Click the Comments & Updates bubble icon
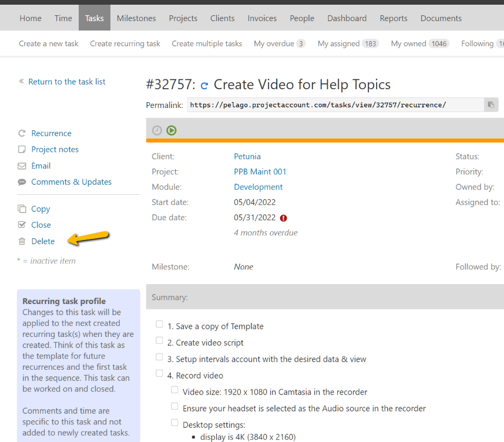This screenshot has width=504, height=442. point(22,182)
